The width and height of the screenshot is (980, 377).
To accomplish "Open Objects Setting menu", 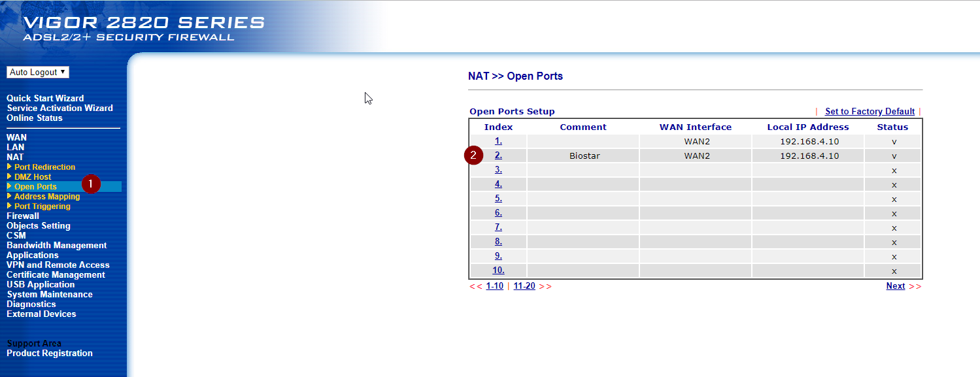I will 39,225.
